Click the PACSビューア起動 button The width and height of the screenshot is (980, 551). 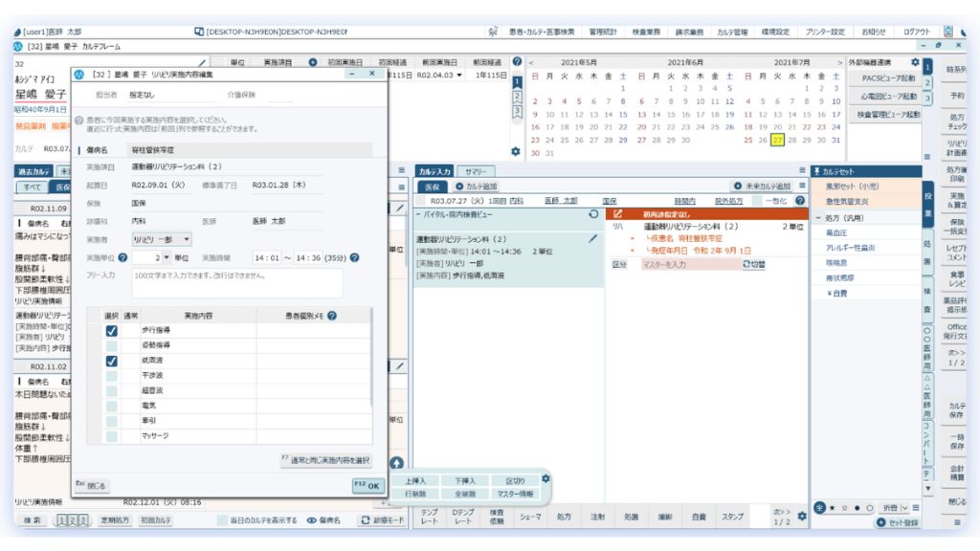click(x=888, y=78)
